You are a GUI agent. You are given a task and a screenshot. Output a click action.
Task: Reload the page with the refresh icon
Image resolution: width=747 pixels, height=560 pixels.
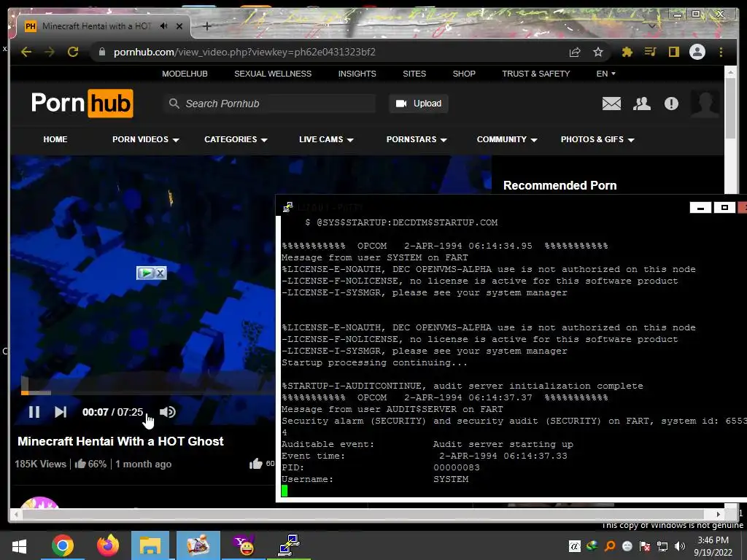[x=73, y=52]
